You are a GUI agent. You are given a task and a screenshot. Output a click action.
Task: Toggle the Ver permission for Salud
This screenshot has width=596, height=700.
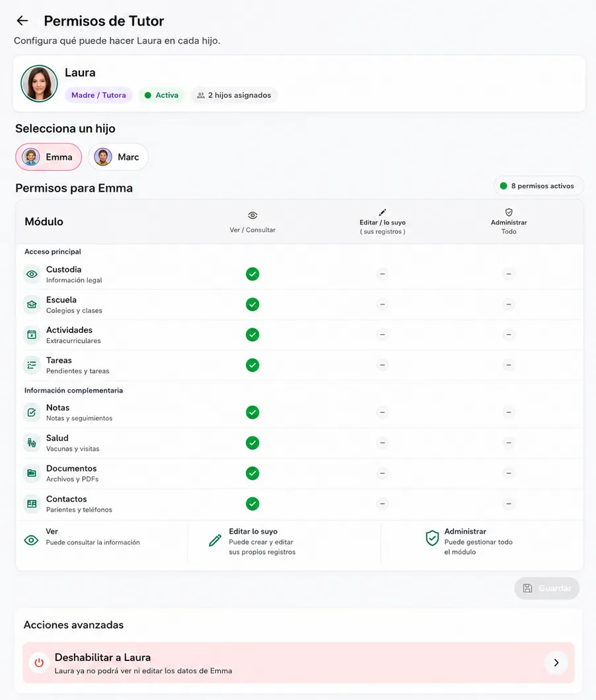(252, 443)
